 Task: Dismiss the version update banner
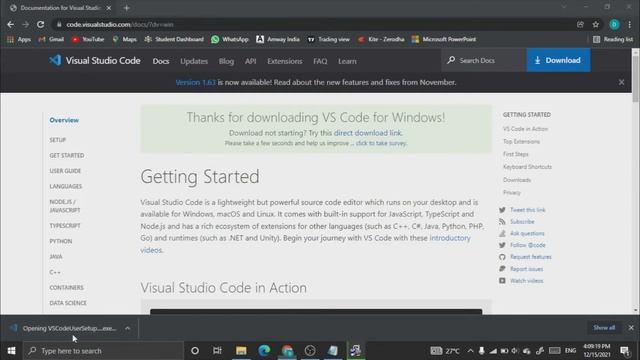coord(621,82)
